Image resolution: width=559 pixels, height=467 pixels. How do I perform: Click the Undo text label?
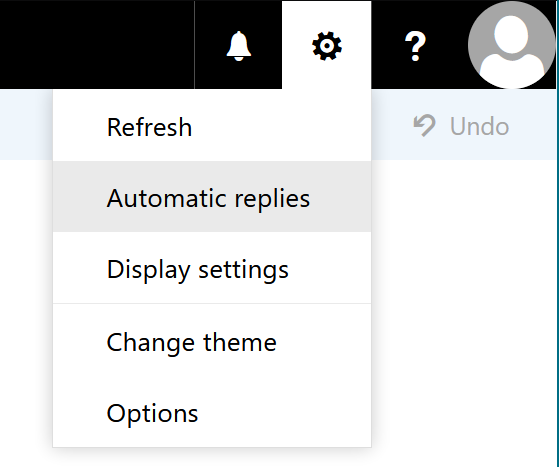click(479, 126)
